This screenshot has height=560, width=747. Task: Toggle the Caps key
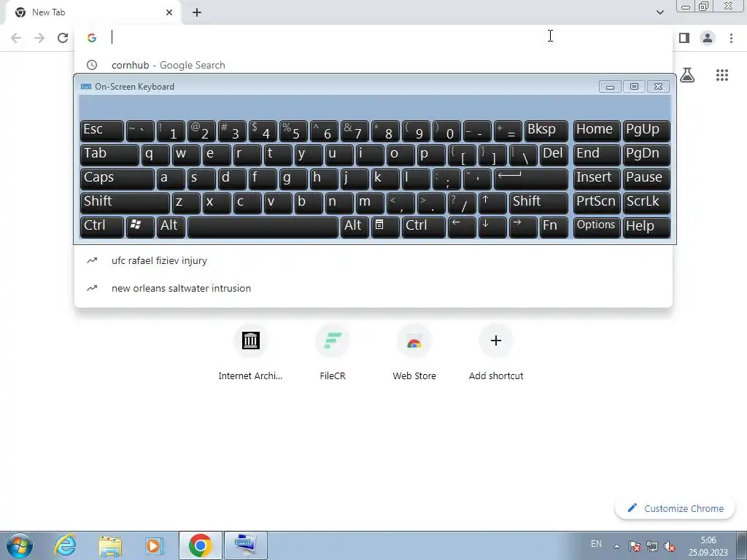point(117,179)
